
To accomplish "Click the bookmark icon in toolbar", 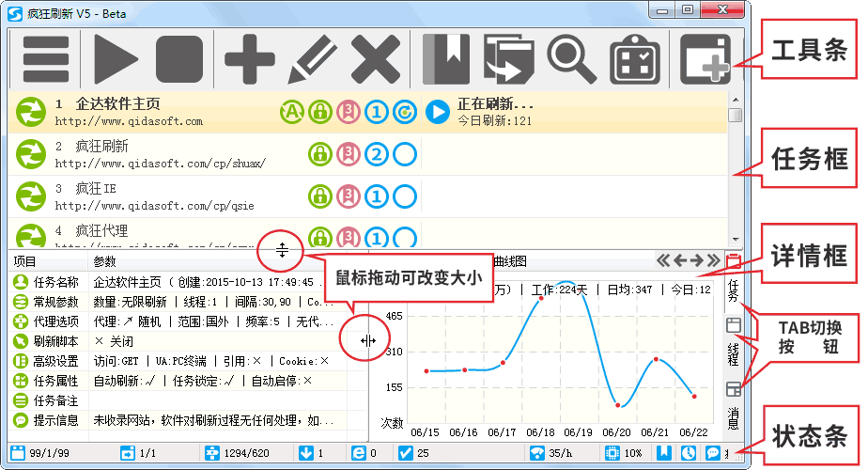I will click(x=445, y=58).
